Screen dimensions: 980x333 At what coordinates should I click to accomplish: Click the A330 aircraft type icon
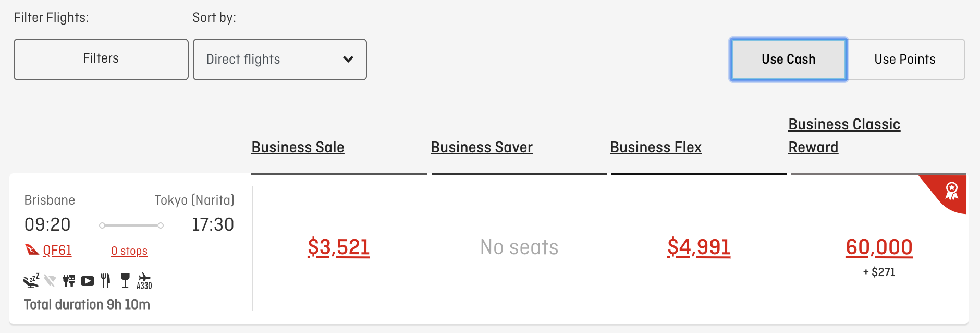144,281
